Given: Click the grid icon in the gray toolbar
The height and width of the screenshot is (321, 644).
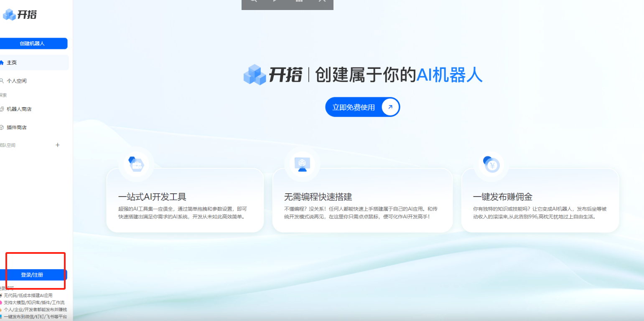Looking at the screenshot, I should click(x=299, y=1).
